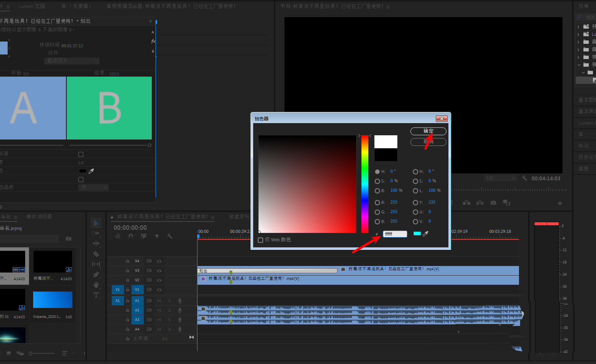Open the Lumetri 范围 tab

32,6
